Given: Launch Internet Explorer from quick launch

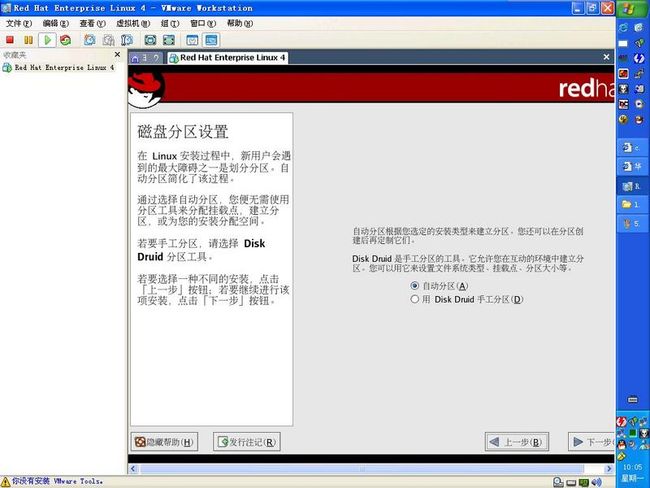Looking at the screenshot, I should point(623,28).
